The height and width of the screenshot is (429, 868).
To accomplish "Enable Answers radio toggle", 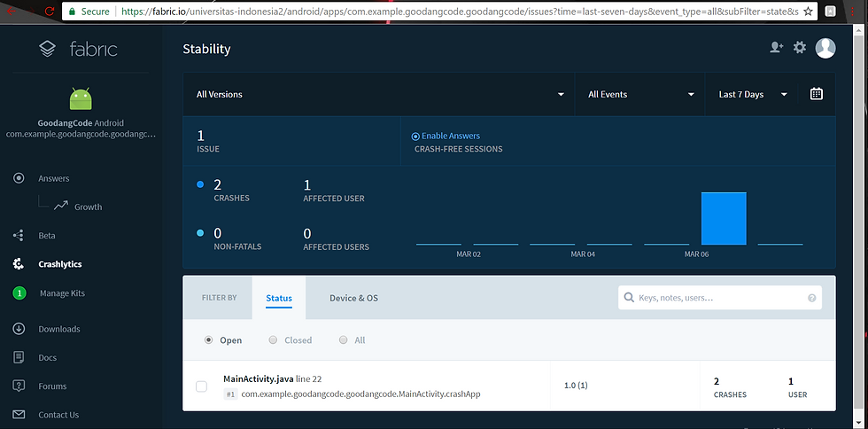I will pos(415,136).
